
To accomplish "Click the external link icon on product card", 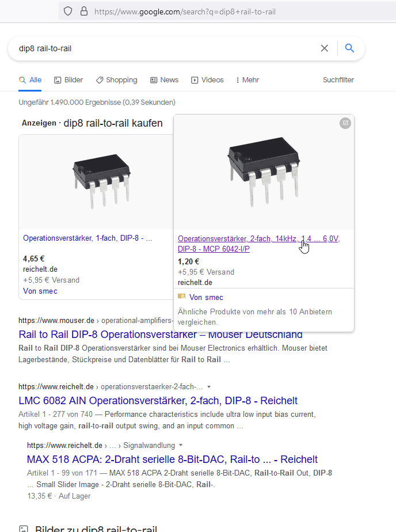I will [345, 123].
